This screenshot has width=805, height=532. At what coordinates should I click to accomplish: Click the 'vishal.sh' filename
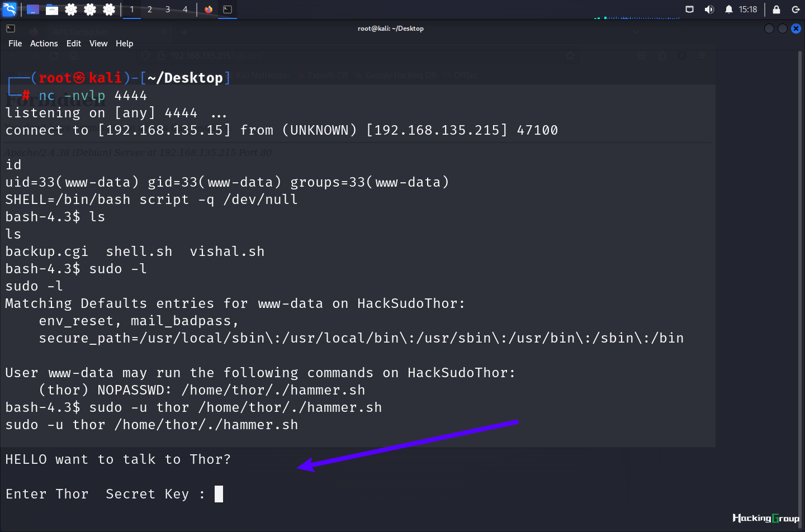pyautogui.click(x=227, y=251)
